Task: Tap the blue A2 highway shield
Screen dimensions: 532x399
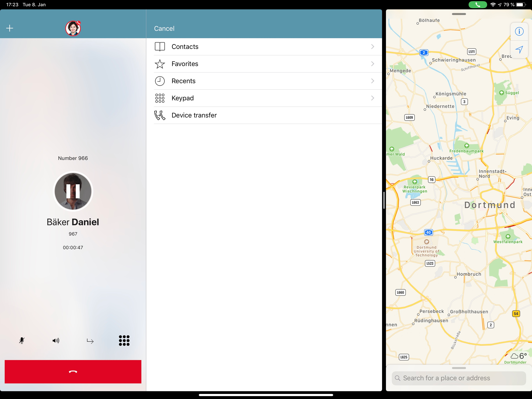Action: click(x=424, y=52)
